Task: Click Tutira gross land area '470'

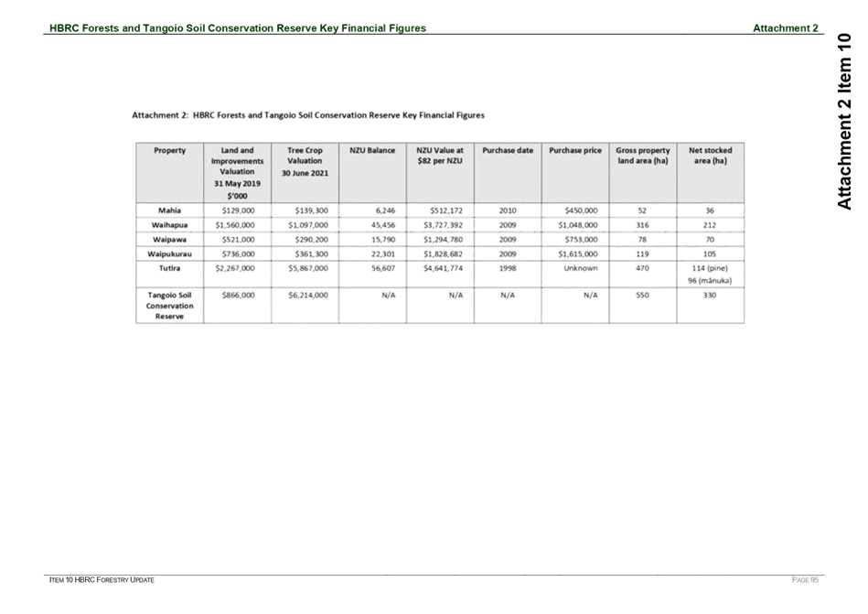Action: click(x=642, y=268)
